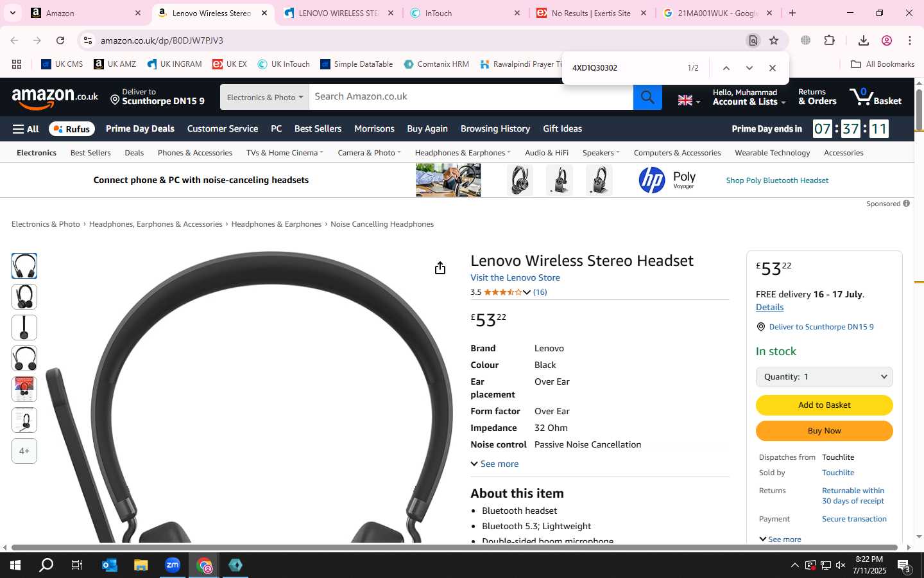Expand See more in buy box
The height and width of the screenshot is (578, 924).
click(x=780, y=539)
